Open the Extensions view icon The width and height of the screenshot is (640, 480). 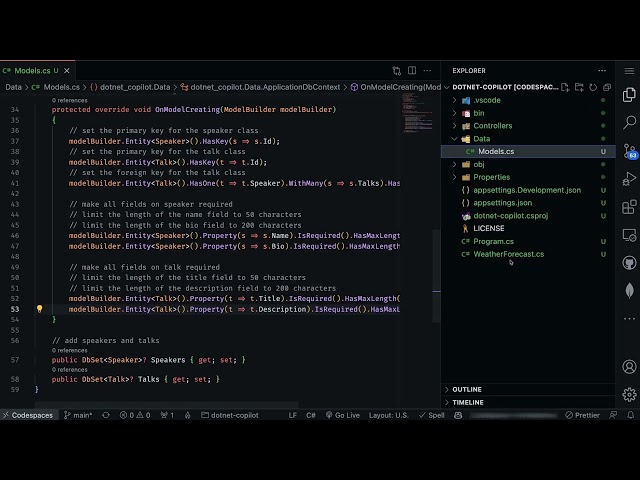[x=629, y=207]
